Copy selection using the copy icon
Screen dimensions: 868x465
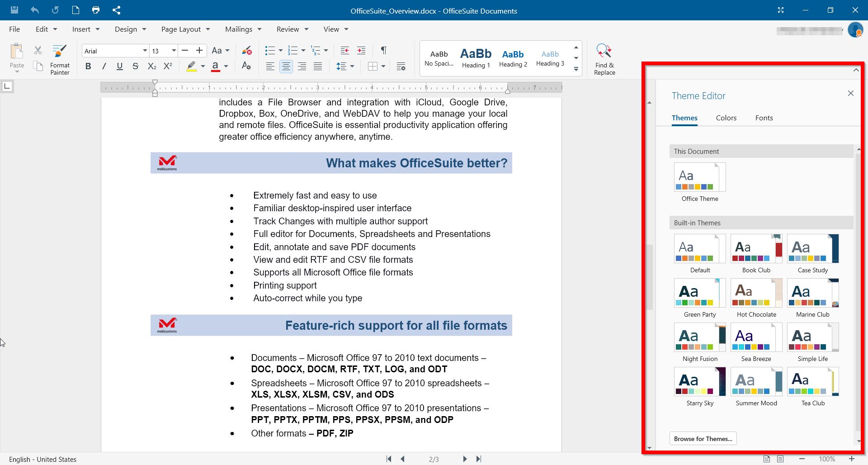(x=38, y=66)
